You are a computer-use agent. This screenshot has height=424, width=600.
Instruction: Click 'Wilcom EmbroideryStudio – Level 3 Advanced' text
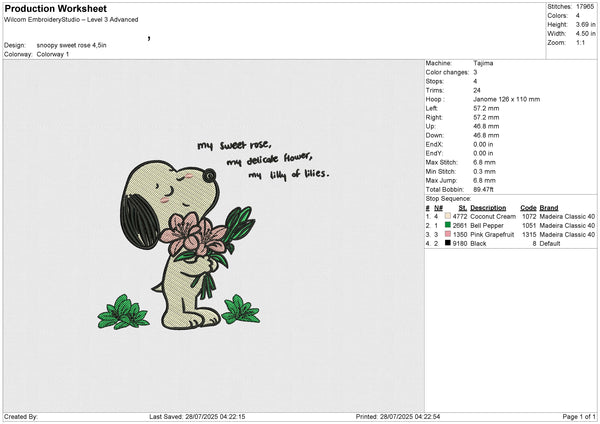click(71, 20)
